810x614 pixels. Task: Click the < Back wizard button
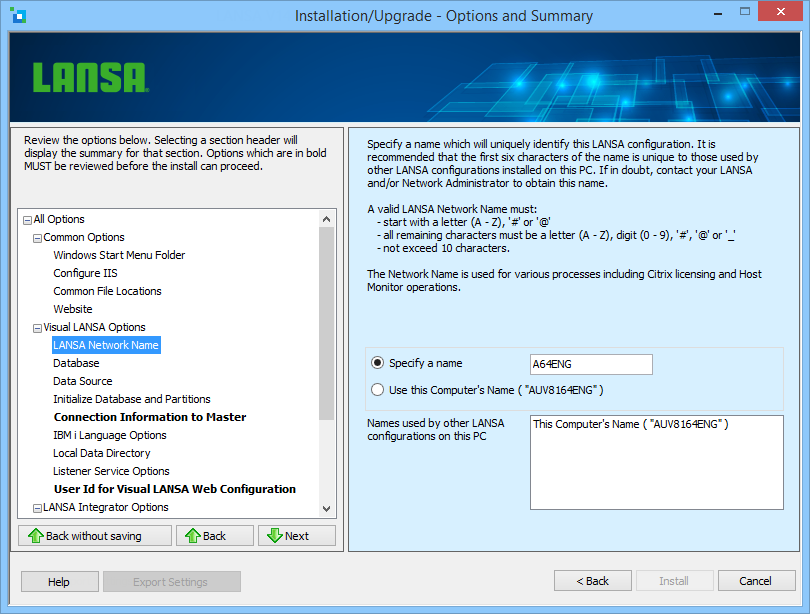[x=593, y=581]
